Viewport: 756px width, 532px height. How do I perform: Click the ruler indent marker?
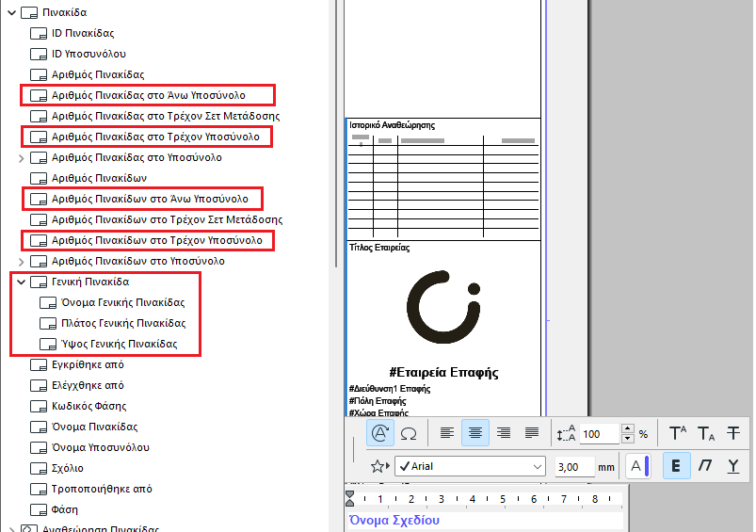(x=350, y=499)
